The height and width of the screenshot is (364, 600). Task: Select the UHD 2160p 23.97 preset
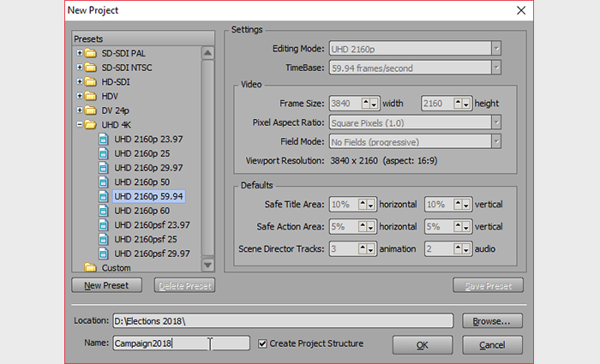coord(148,139)
